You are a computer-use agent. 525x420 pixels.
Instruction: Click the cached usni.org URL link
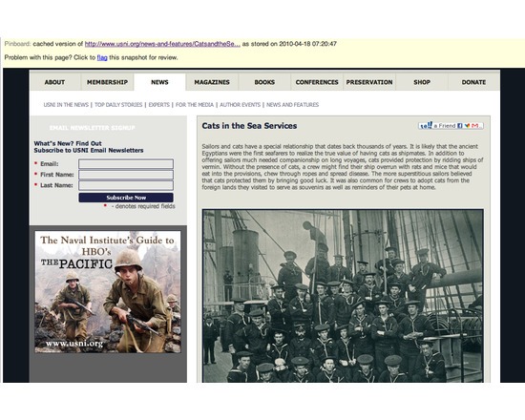click(162, 44)
